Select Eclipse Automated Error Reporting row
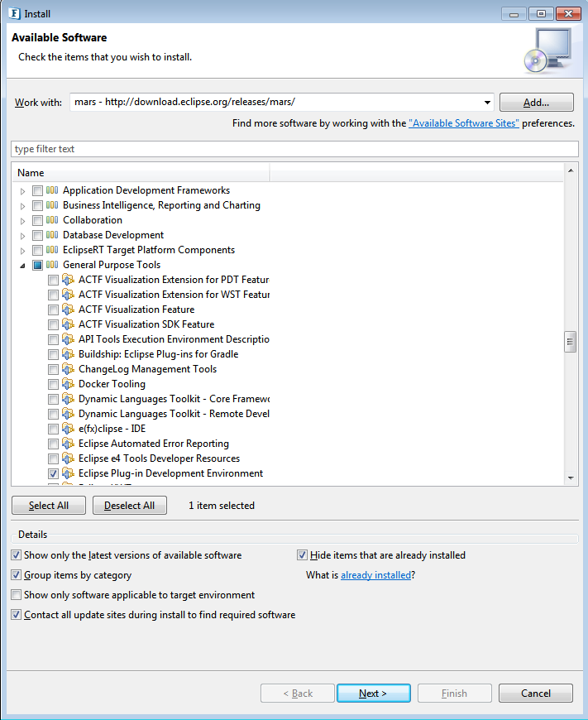 coord(154,444)
